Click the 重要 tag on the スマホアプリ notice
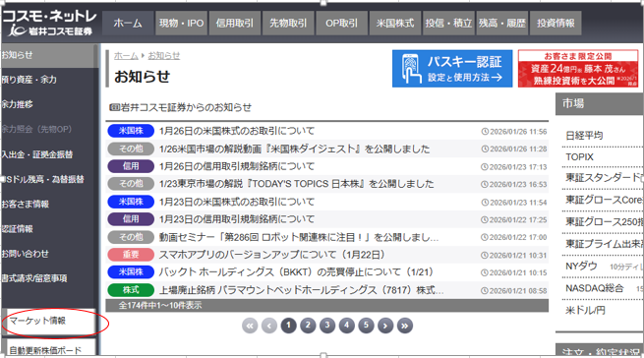This screenshot has width=644, height=358. pos(131,255)
